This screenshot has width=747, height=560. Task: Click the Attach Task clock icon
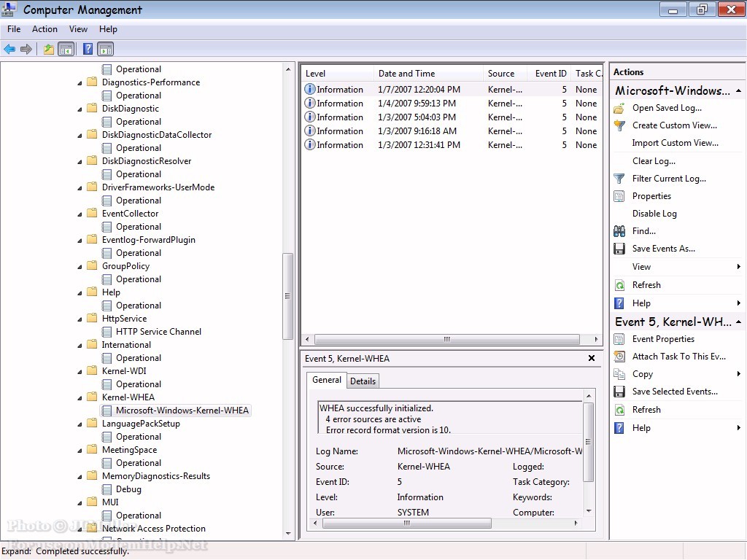619,357
